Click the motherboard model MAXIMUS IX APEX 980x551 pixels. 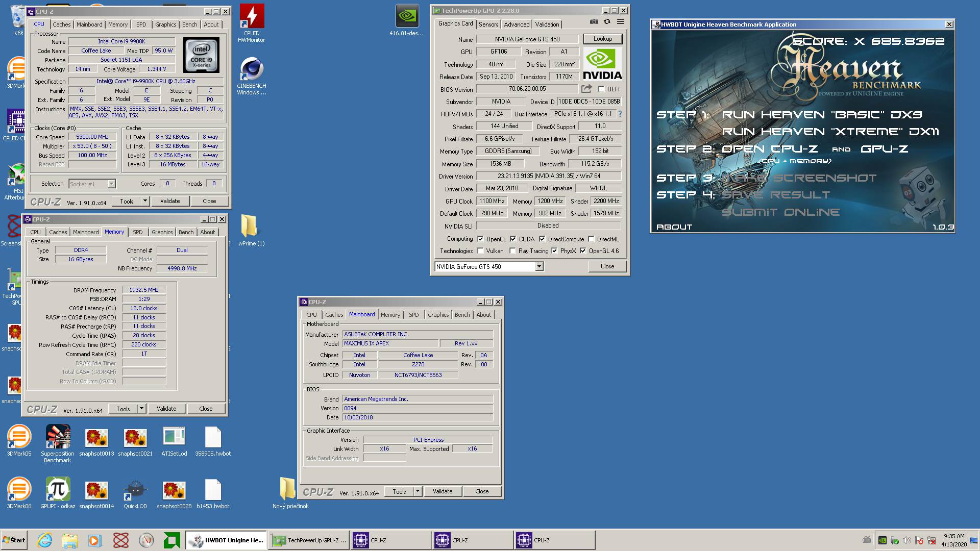point(389,343)
